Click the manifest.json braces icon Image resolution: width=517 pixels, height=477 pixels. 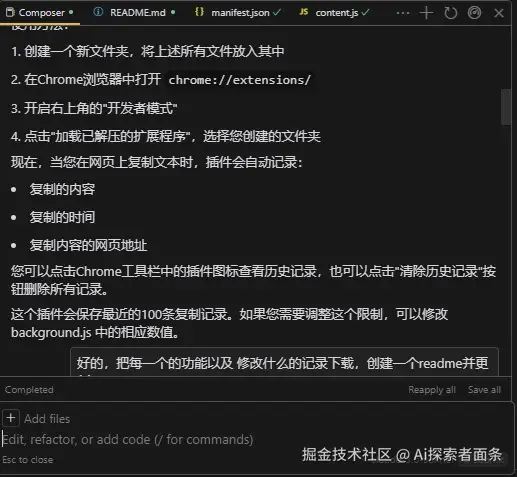[x=199, y=12]
